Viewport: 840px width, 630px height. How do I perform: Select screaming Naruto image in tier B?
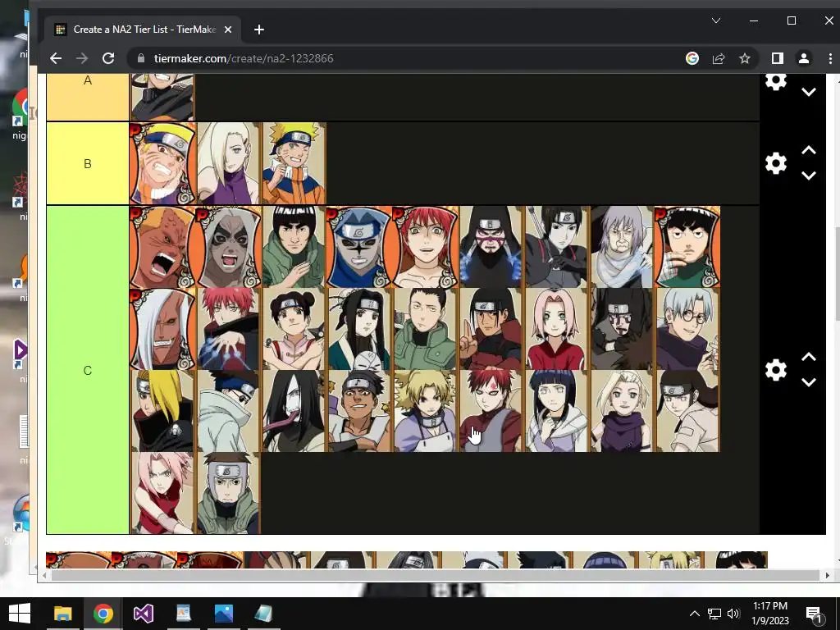[x=162, y=163]
